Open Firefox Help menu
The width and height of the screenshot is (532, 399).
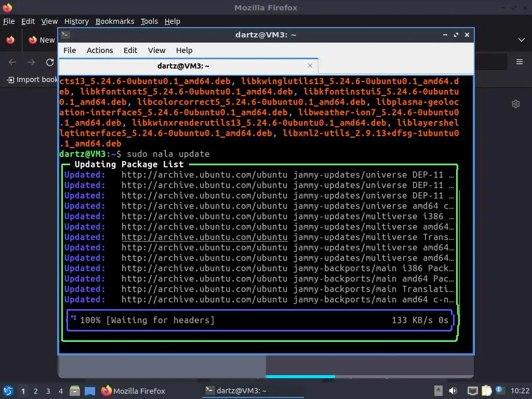point(172,21)
